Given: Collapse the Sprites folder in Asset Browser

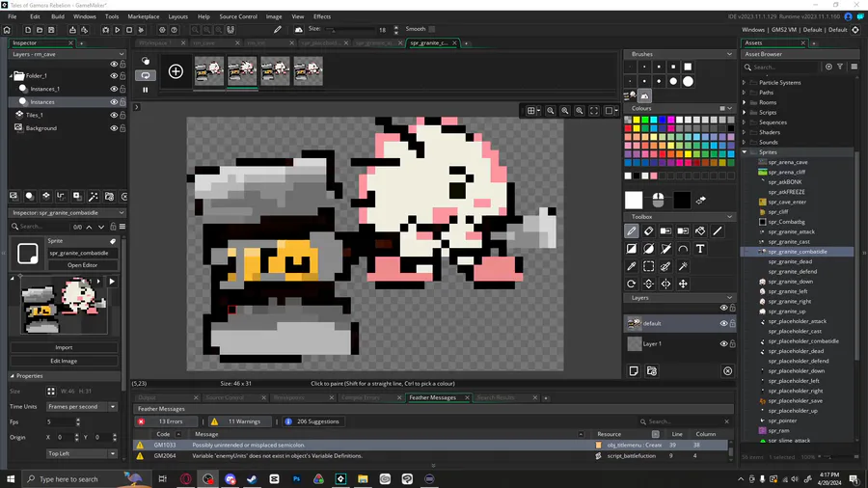Looking at the screenshot, I should [745, 152].
